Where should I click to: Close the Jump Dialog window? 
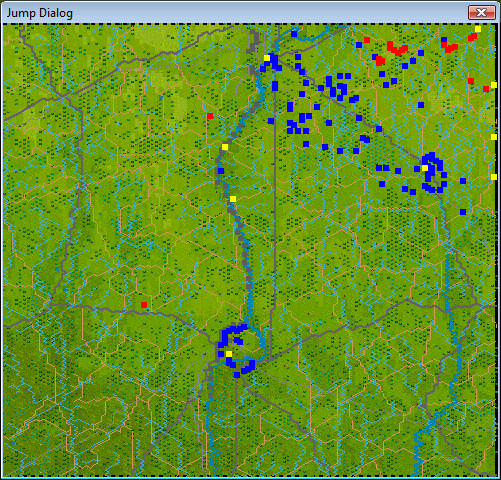pyautogui.click(x=481, y=13)
